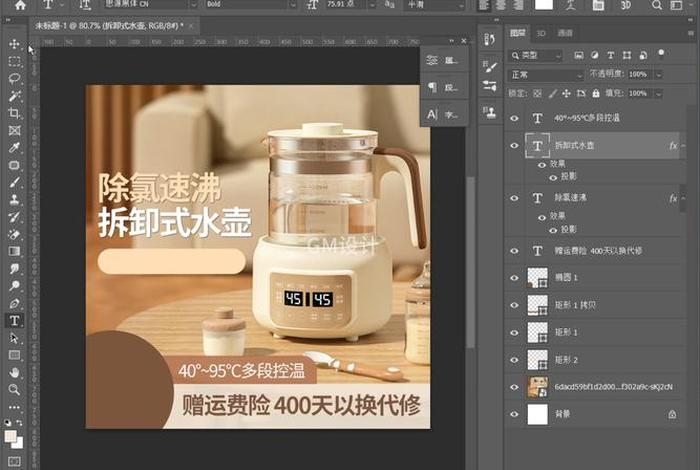This screenshot has height=470, width=700.
Task: Hide the 背景 layer
Action: [514, 413]
